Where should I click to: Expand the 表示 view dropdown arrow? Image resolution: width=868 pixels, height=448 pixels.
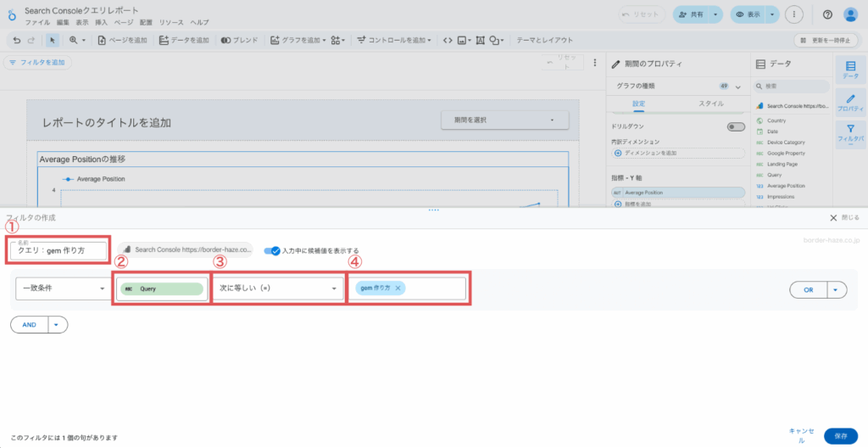773,14
